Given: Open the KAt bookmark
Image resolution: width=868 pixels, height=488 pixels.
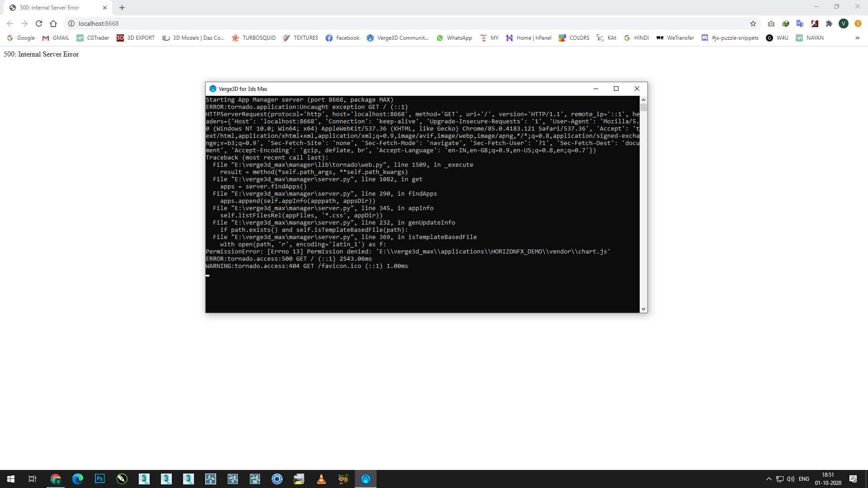Looking at the screenshot, I should pos(607,38).
